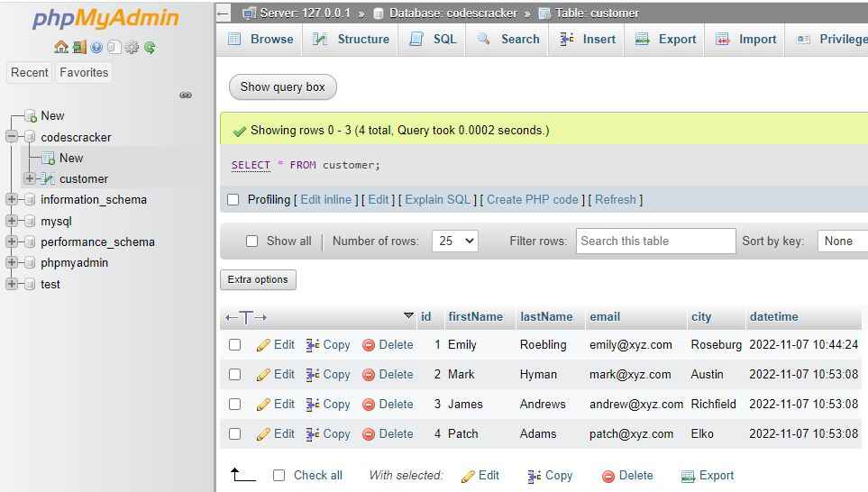This screenshot has height=492, width=868.
Task: Click the Copy icon for Patch row
Action: click(313, 435)
